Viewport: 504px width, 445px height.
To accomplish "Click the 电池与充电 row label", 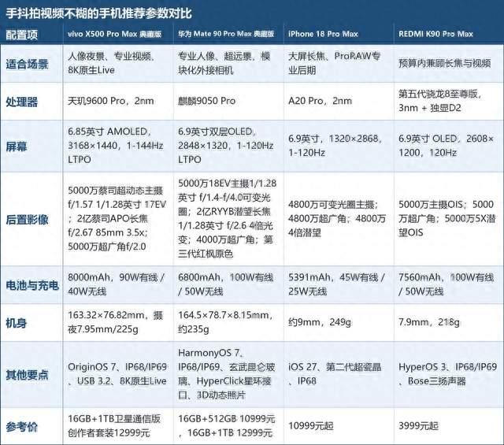I will [31, 285].
